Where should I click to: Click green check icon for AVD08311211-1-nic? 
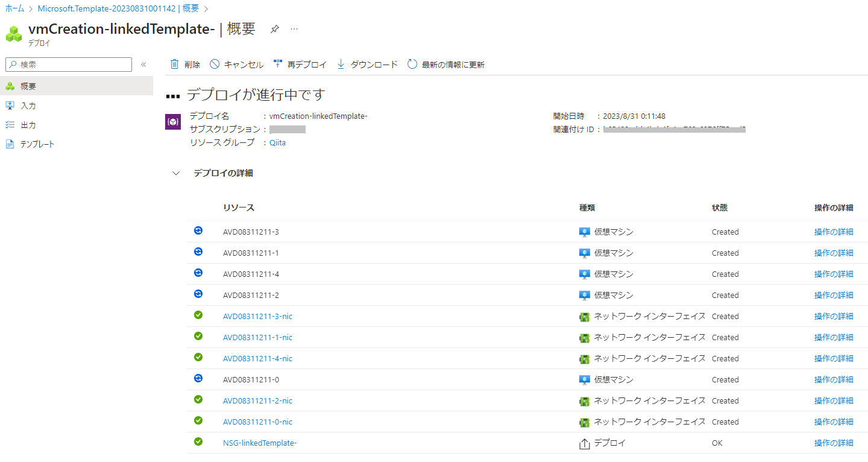[x=198, y=336]
